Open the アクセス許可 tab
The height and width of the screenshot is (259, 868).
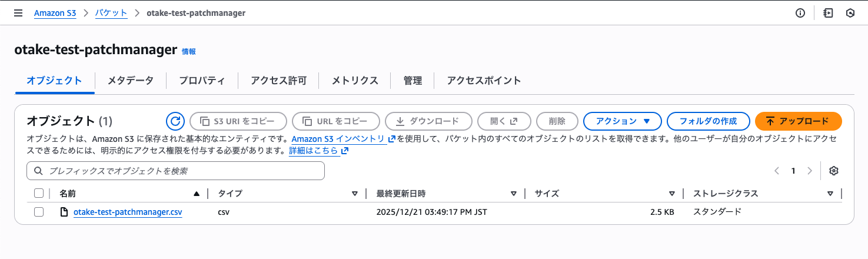[278, 81]
